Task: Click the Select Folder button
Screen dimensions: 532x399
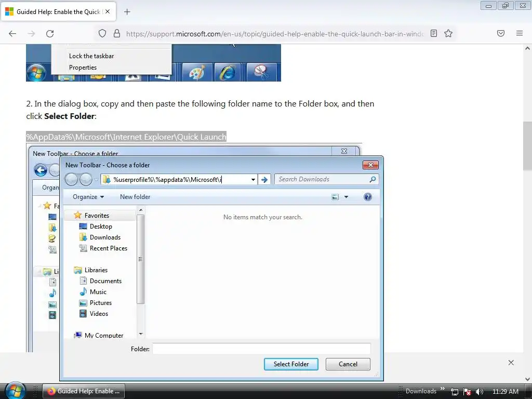Action: [x=291, y=364]
